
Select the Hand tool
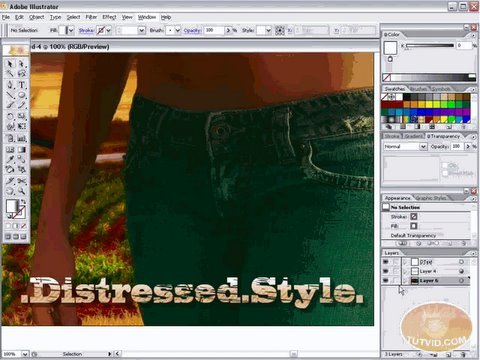point(10,191)
